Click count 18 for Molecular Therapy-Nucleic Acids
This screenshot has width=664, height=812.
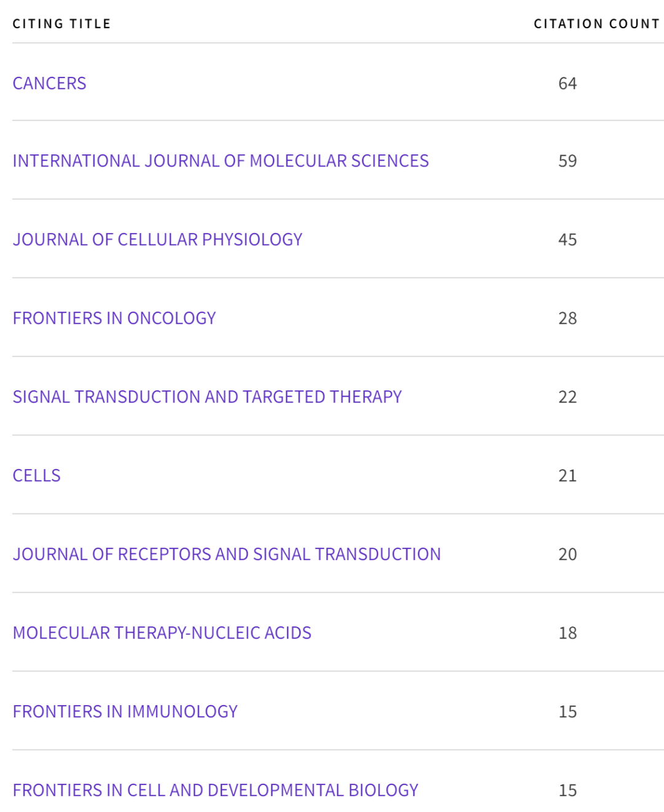point(567,633)
